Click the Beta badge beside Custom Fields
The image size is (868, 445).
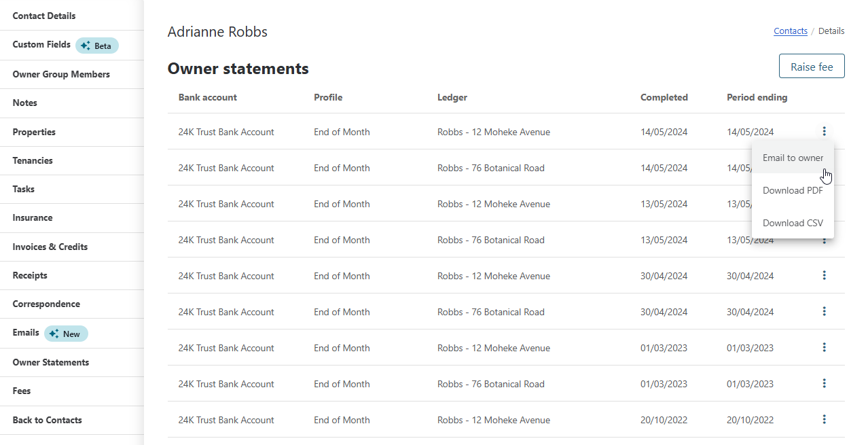click(x=96, y=46)
